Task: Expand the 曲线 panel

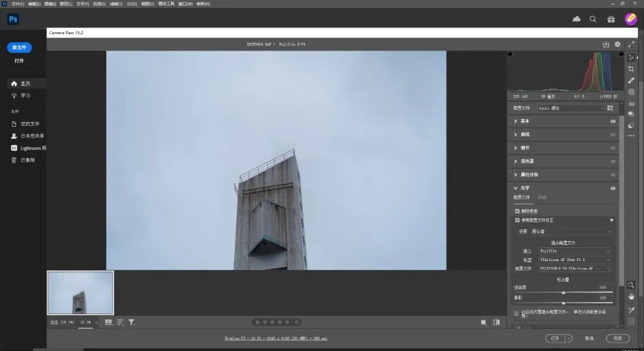Action: coord(515,135)
